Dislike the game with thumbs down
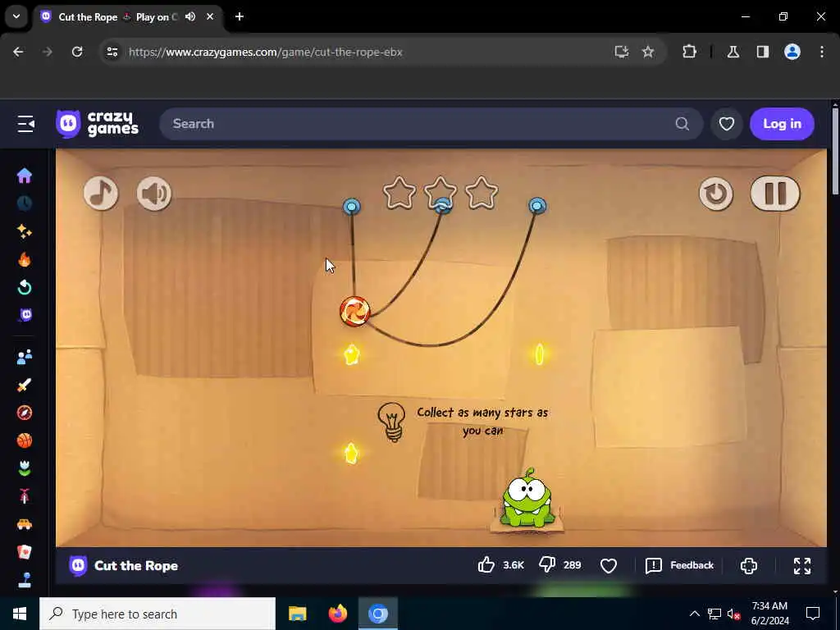 (x=547, y=564)
